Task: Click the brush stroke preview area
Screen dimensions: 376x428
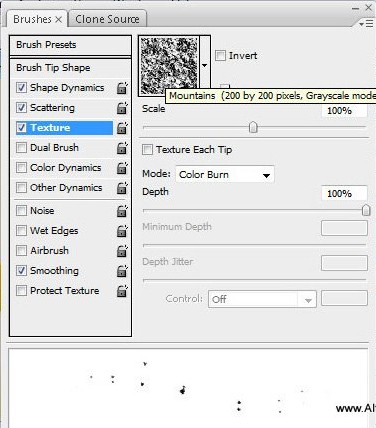Action: tap(189, 388)
